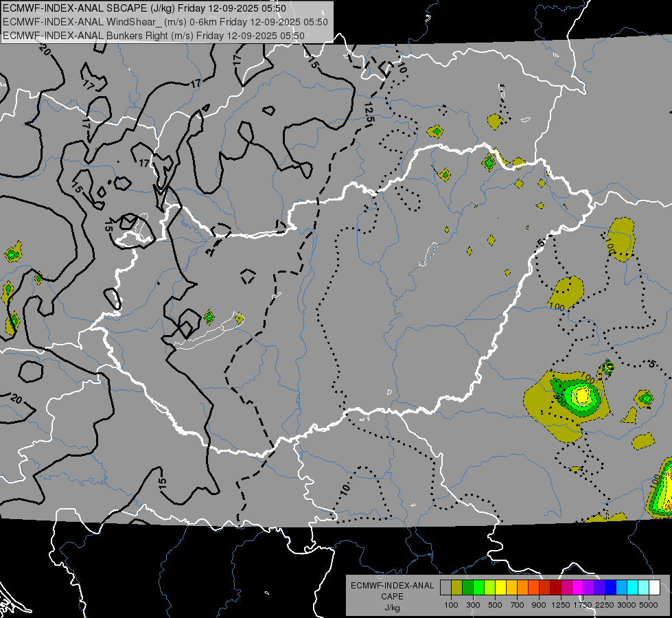Select the crimson-pink 1250 legend swatch
Screen dimensions: 672x618
(x=566, y=587)
